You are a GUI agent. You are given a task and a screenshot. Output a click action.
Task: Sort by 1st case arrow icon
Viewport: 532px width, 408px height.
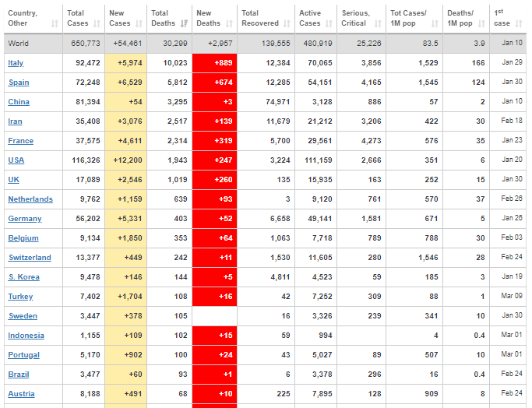(519, 23)
